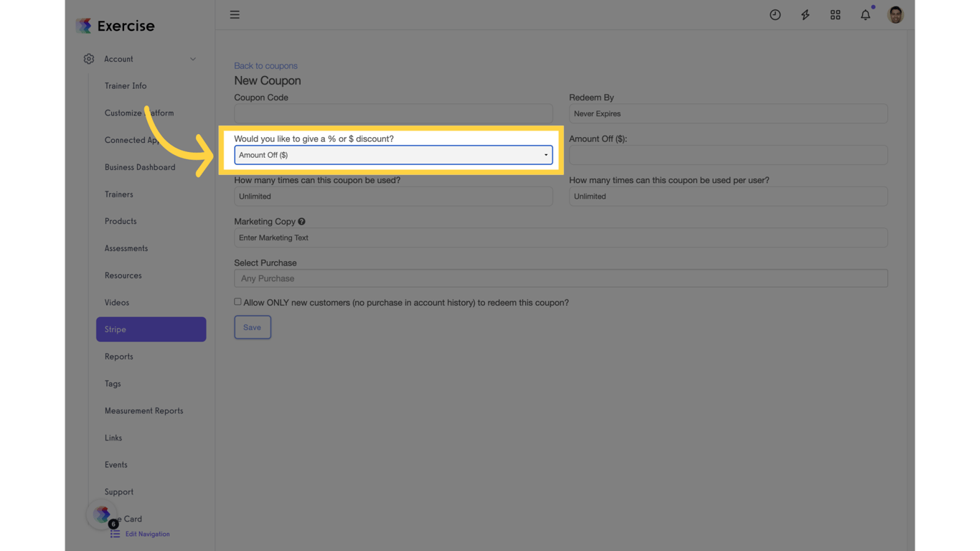The image size is (980, 551).
Task: Go to Business Dashboard in sidebar
Action: [140, 167]
